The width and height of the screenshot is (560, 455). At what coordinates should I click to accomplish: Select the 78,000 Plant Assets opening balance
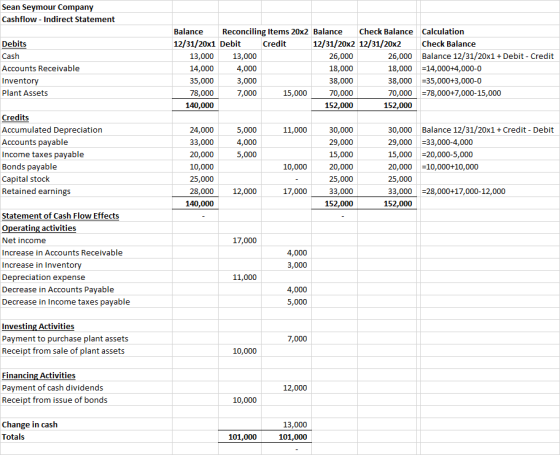tap(202, 93)
